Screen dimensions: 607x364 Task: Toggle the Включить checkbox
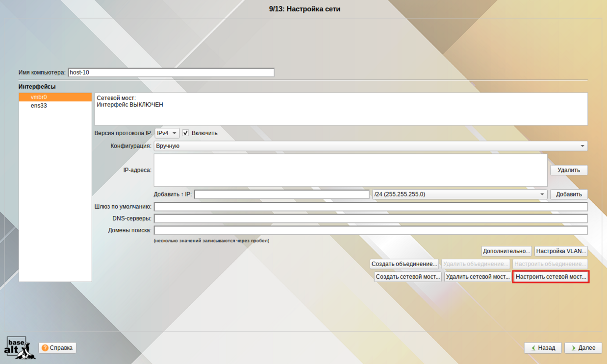coord(185,133)
